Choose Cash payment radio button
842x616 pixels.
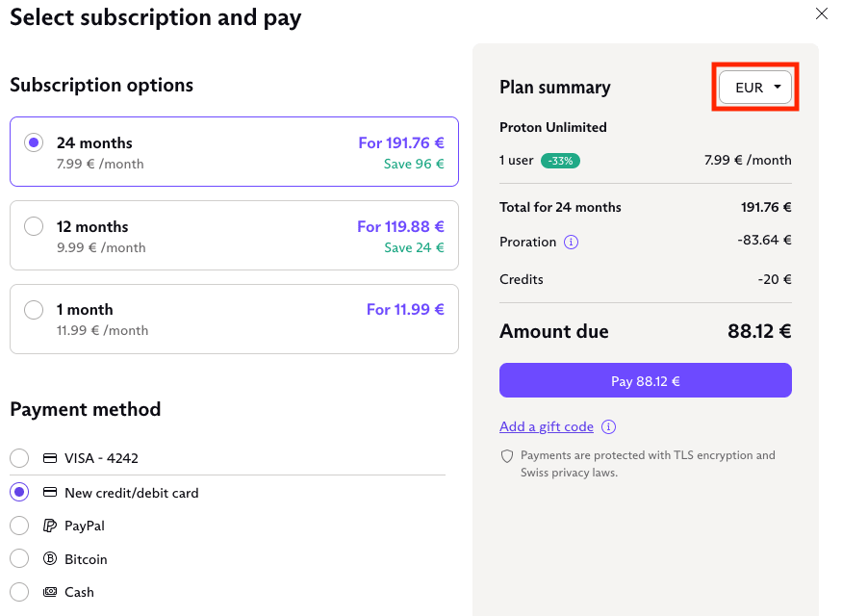coord(19,592)
